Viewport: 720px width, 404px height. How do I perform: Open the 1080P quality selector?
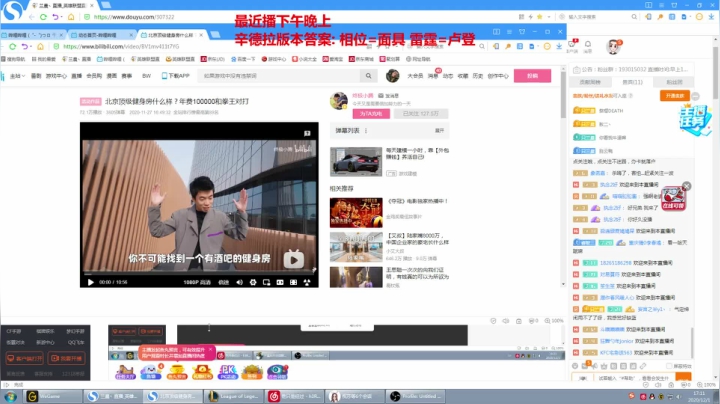pos(197,282)
